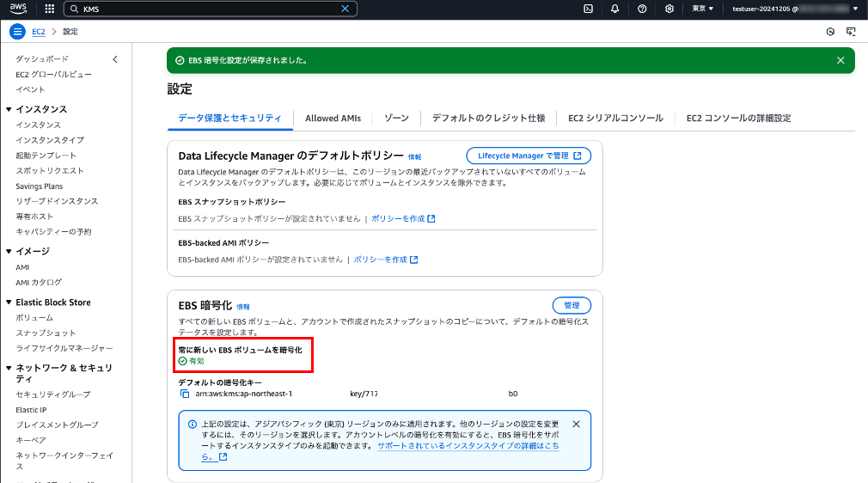
Task: Open the testuser account dropdown
Action: (x=795, y=9)
